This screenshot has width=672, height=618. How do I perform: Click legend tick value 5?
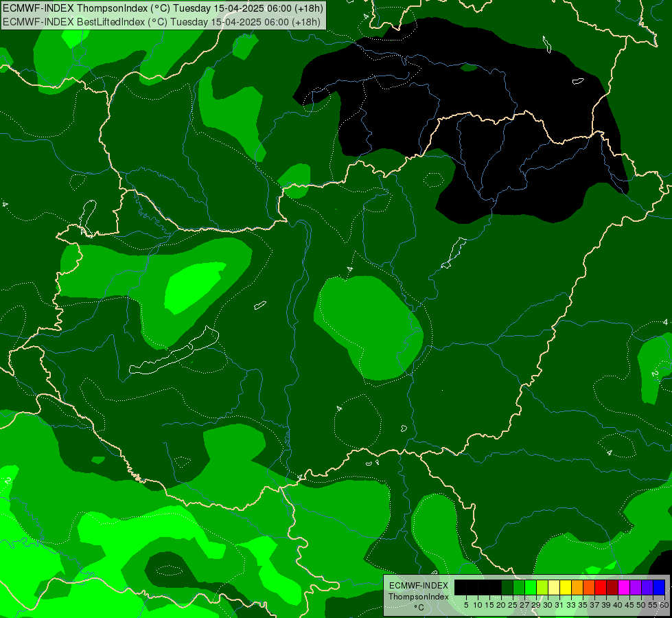click(466, 605)
